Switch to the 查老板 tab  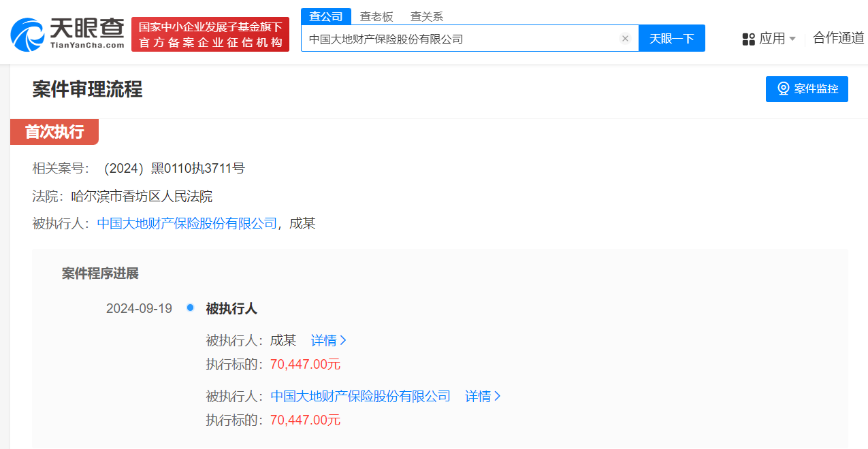(376, 17)
